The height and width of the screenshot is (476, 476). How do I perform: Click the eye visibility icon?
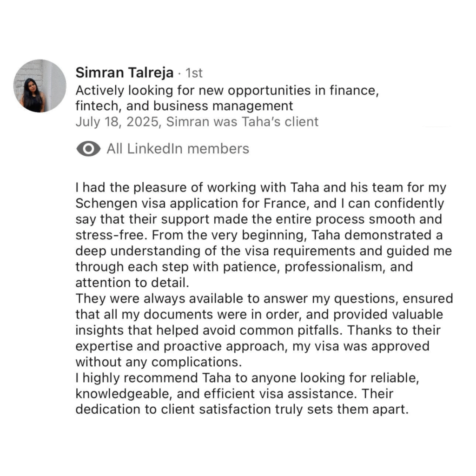(x=88, y=149)
